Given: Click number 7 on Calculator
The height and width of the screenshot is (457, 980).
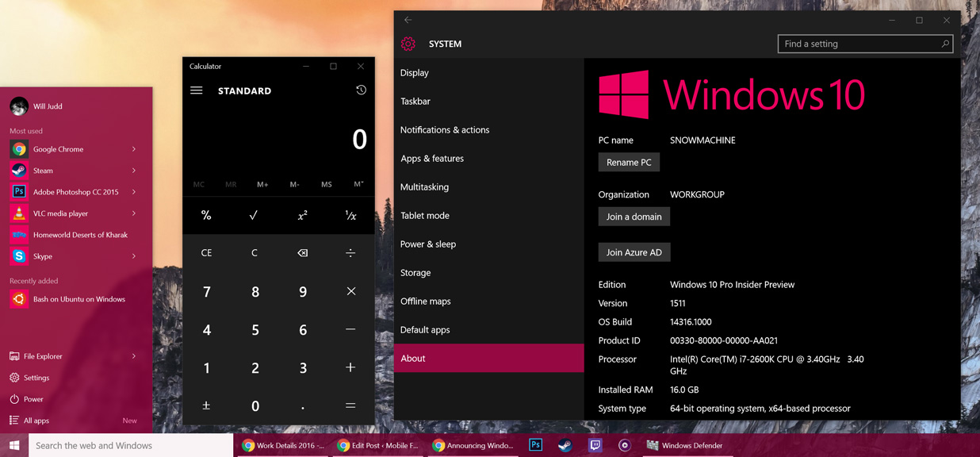Looking at the screenshot, I should (x=206, y=291).
